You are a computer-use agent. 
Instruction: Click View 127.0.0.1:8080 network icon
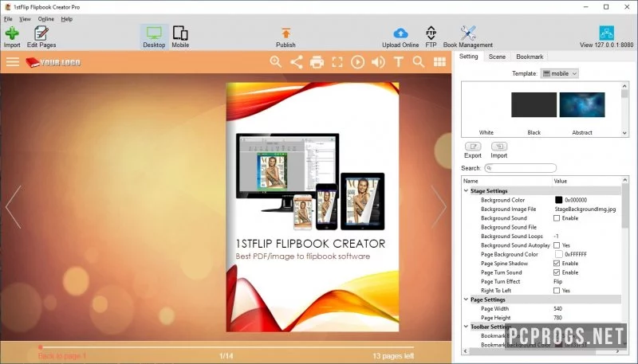coord(606,33)
